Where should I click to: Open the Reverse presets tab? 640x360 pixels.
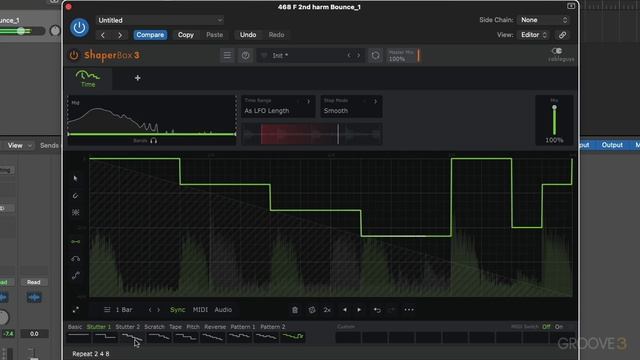(215, 327)
